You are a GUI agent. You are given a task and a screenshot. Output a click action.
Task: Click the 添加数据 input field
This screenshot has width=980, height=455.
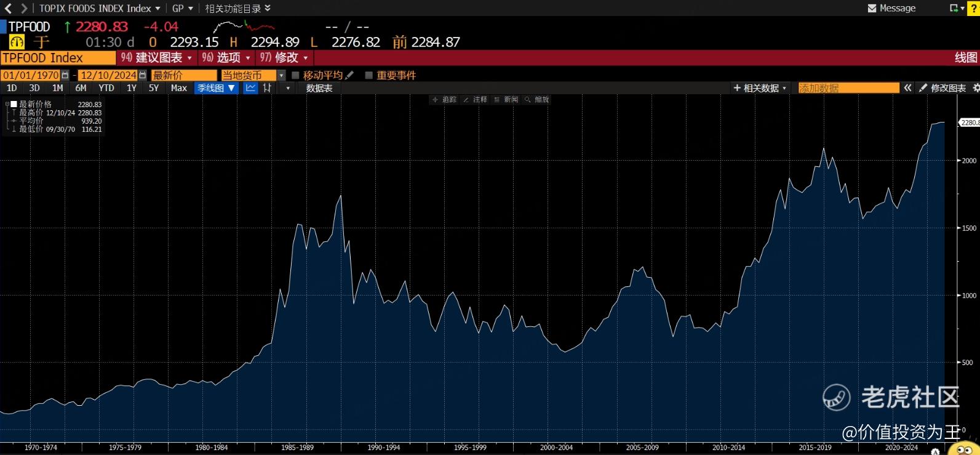[848, 88]
